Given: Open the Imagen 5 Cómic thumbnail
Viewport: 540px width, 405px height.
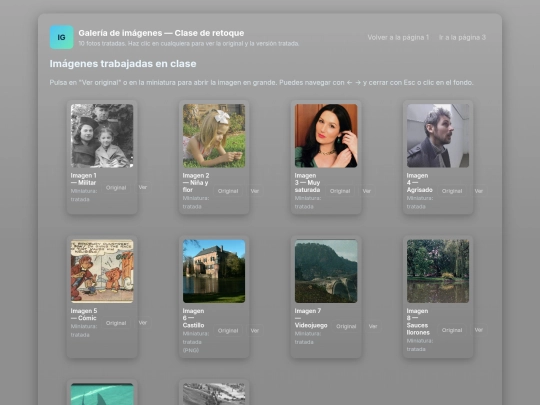Looking at the screenshot, I should coord(102,271).
